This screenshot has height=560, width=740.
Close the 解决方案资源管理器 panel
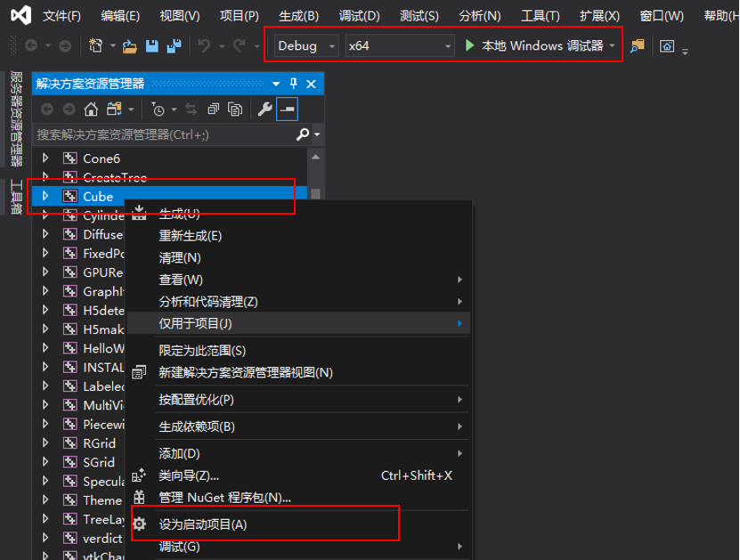pyautogui.click(x=311, y=84)
